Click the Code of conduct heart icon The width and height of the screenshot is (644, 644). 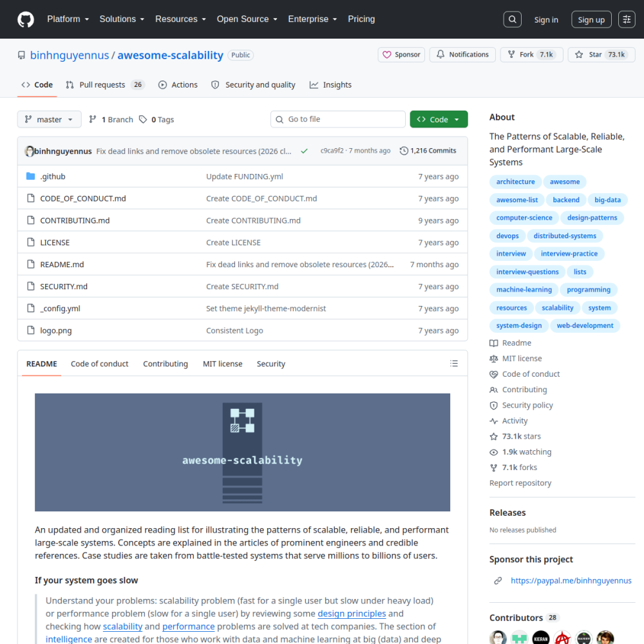(x=494, y=375)
